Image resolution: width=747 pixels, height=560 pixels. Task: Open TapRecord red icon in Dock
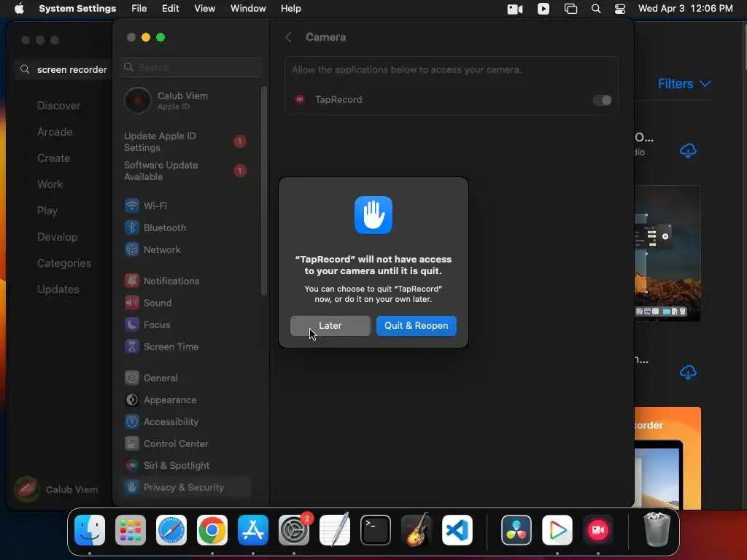(598, 530)
